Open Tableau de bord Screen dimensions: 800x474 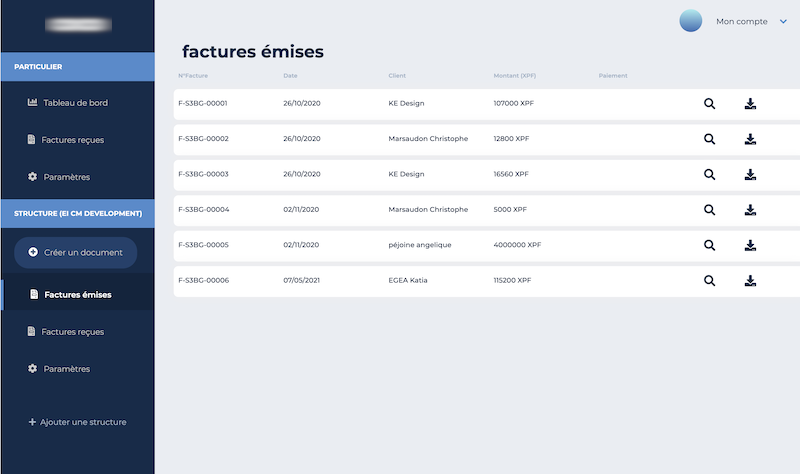74,103
